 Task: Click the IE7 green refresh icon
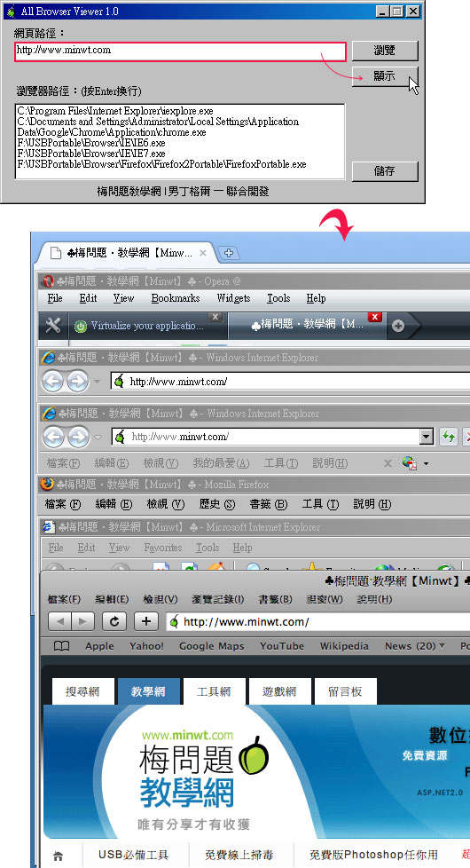pos(449,437)
